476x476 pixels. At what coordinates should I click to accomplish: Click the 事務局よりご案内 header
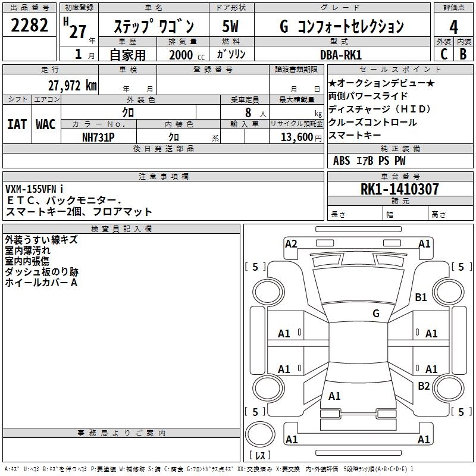(121, 433)
